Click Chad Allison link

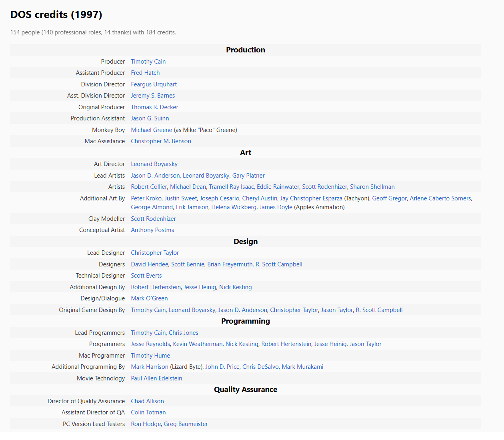point(147,401)
